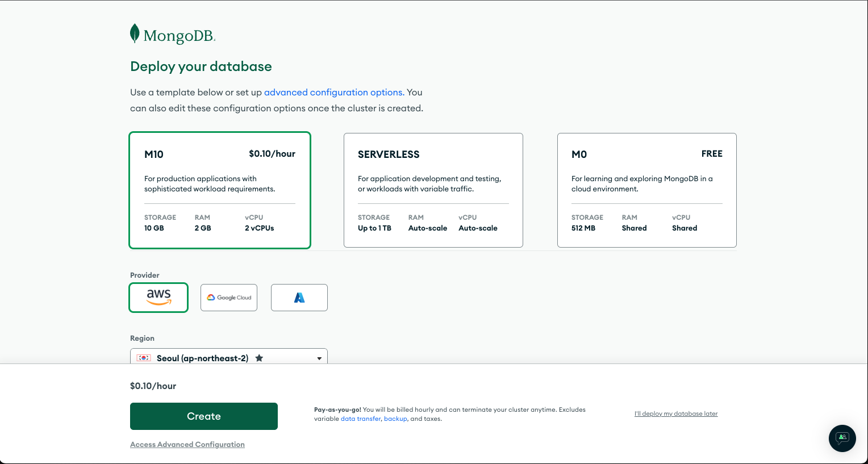Select the free M0 template

[x=647, y=190]
